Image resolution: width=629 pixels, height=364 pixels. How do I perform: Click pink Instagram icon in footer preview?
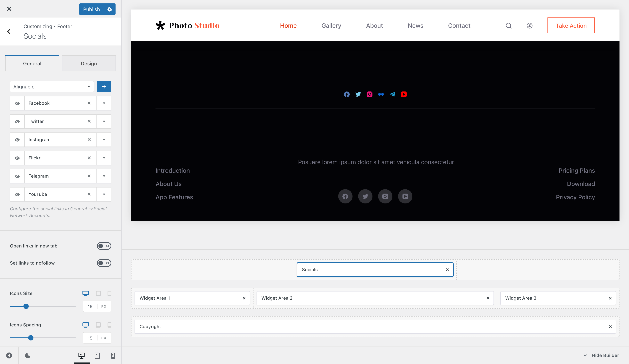[369, 94]
